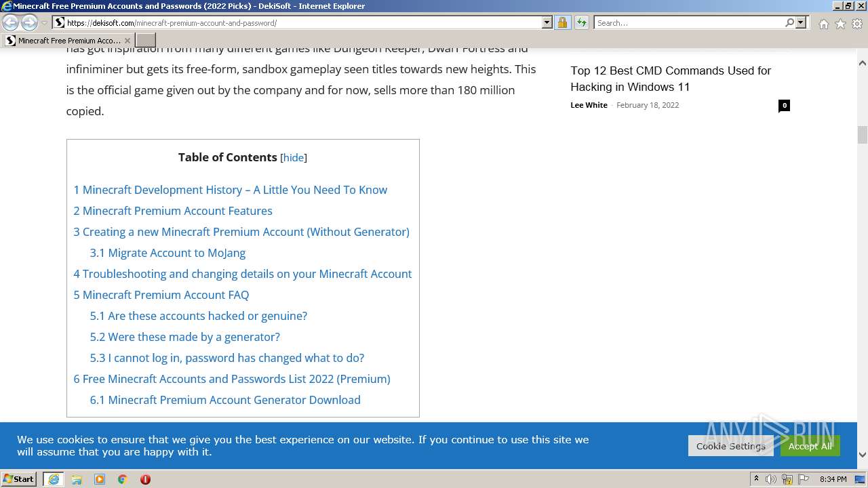Open the file explorer folder taskbar icon
868x488 pixels.
pyautogui.click(x=77, y=479)
